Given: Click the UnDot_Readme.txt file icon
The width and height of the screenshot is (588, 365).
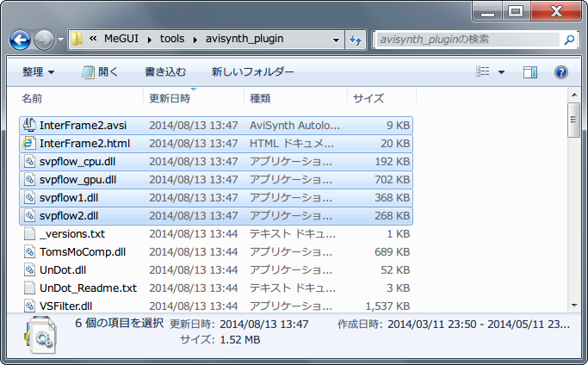Looking at the screenshot, I should coord(29,288).
